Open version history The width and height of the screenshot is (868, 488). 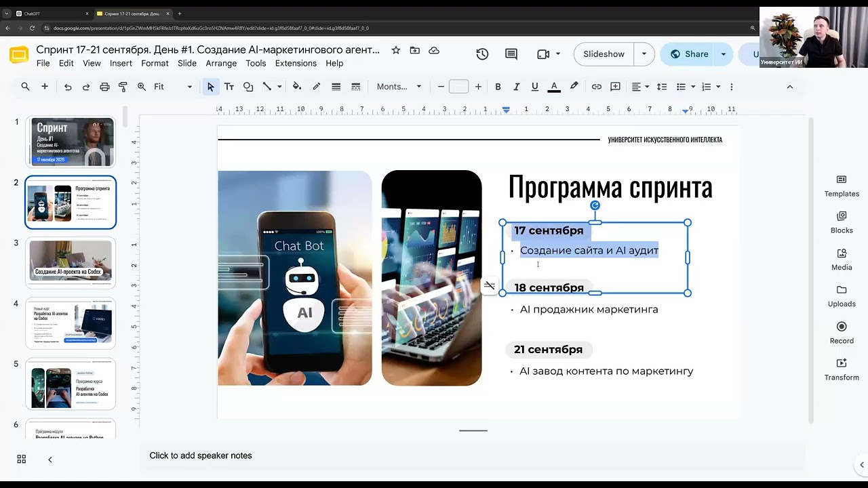[482, 54]
